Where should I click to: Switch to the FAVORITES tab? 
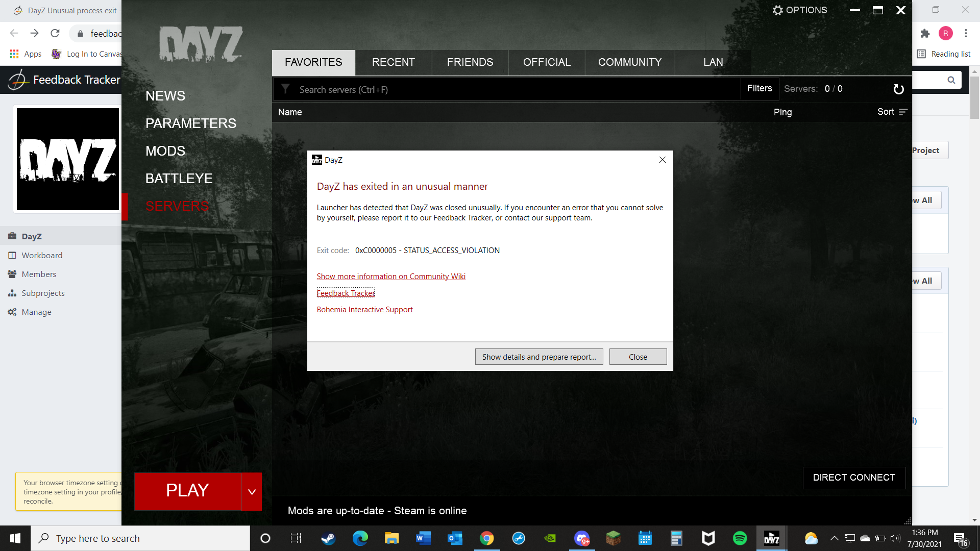click(313, 62)
